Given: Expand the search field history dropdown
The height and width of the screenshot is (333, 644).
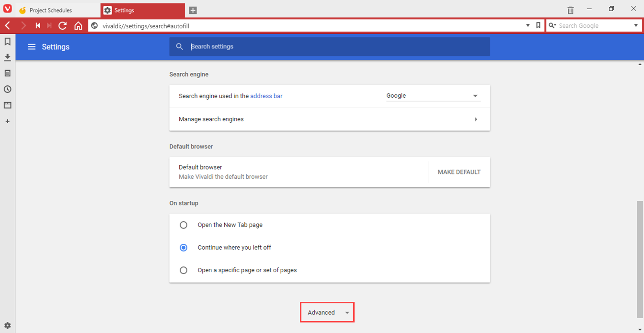Looking at the screenshot, I should (x=636, y=26).
